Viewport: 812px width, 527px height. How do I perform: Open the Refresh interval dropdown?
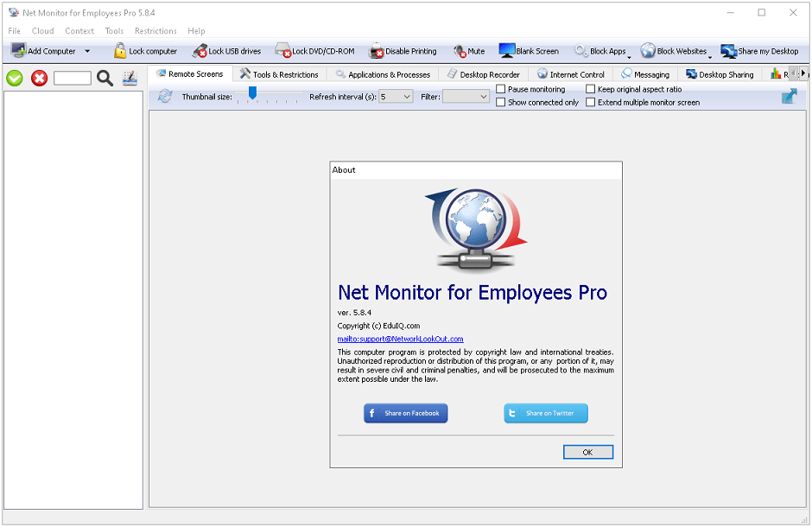click(x=396, y=96)
